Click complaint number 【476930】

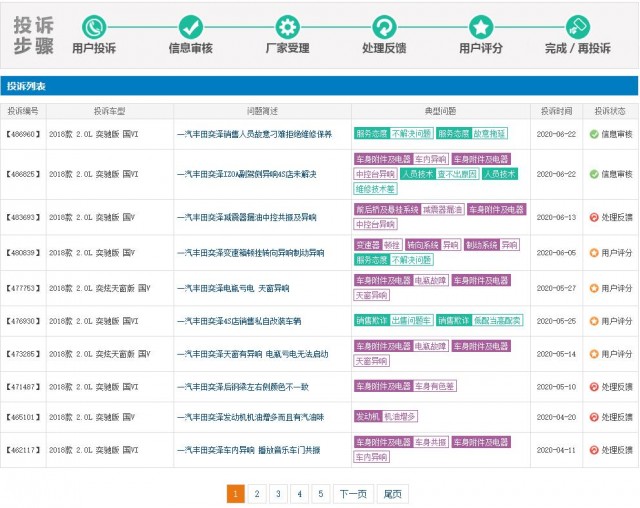[23, 321]
